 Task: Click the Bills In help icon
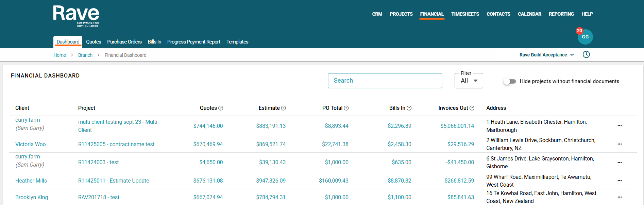click(x=409, y=108)
